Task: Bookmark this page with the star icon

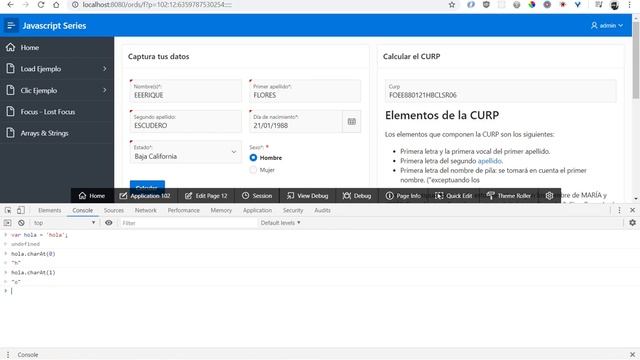Action: click(x=452, y=5)
